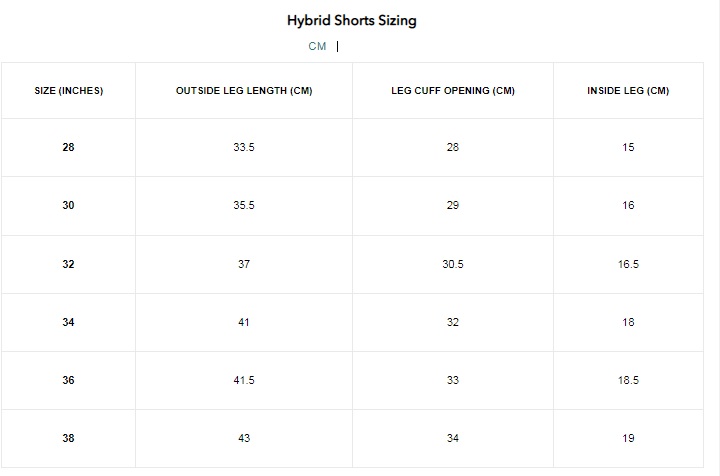
Task: Click the size 36 row label
Action: (x=68, y=381)
